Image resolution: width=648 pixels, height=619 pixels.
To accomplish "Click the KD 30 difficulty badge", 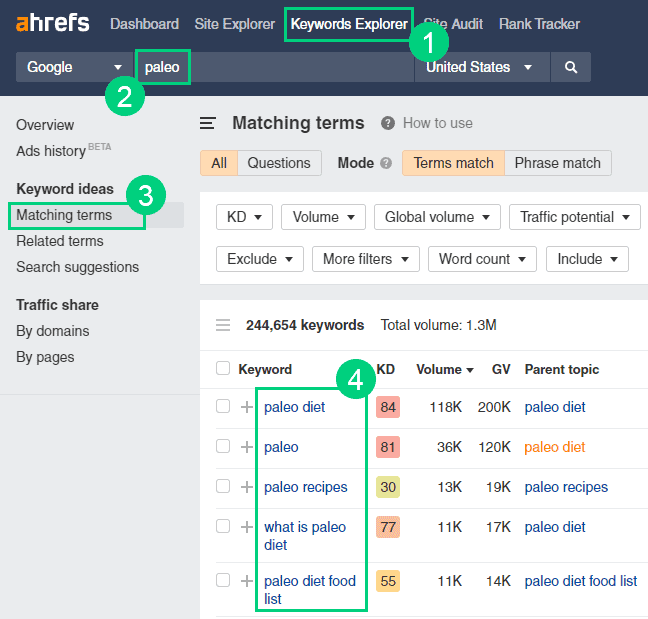I will pyautogui.click(x=388, y=487).
